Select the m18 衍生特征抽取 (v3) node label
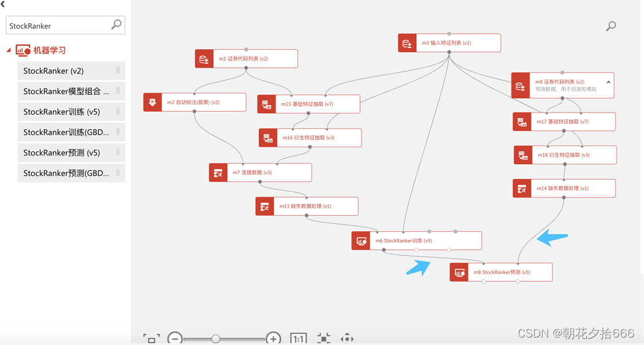 [564, 155]
